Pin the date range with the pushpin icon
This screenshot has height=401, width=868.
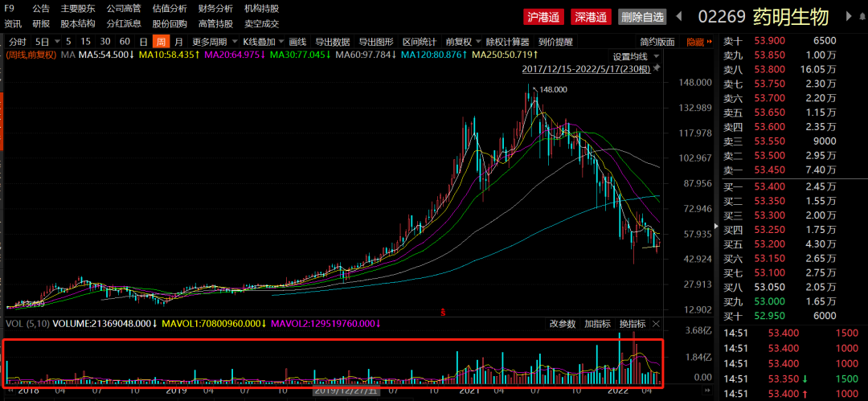point(657,68)
